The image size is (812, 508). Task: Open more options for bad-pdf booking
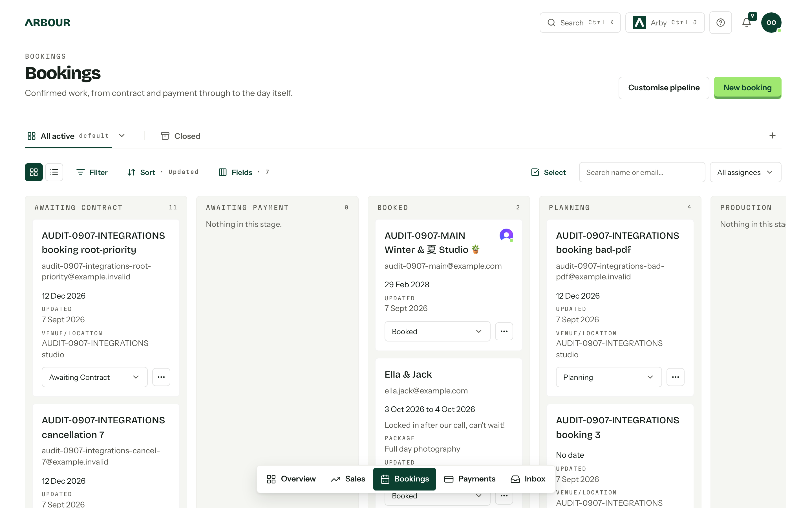676,377
